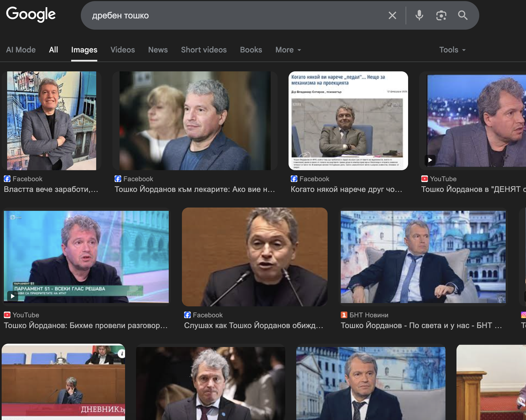The image size is (526, 420).
Task: Click the Google logo
Action: (31, 14)
